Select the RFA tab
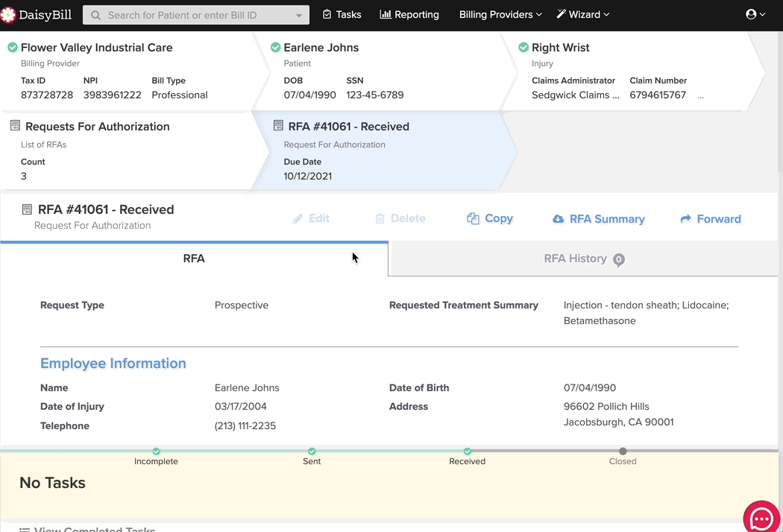The height and width of the screenshot is (532, 783). pyautogui.click(x=194, y=259)
